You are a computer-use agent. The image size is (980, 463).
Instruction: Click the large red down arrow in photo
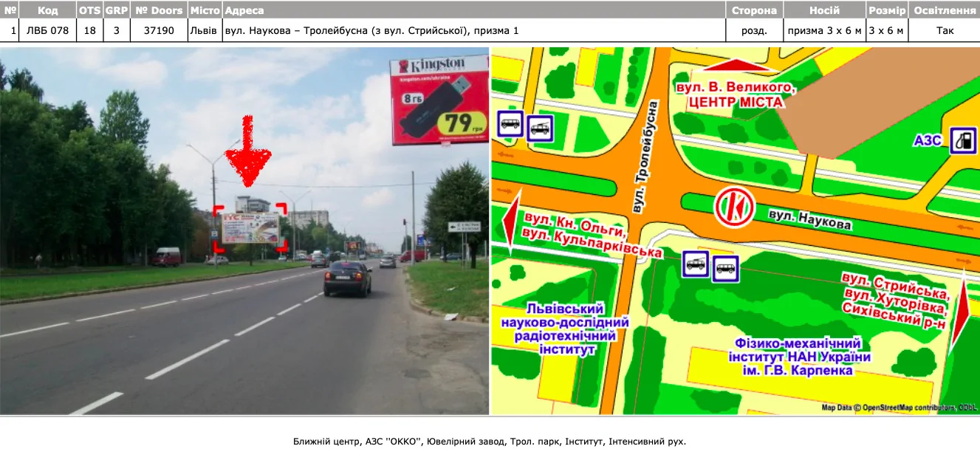[x=248, y=152]
